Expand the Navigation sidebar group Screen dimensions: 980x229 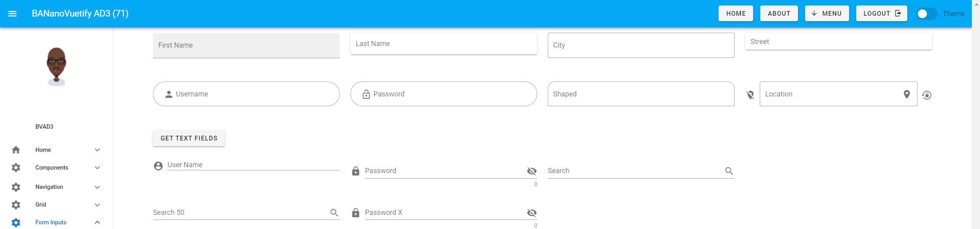pyautogui.click(x=97, y=187)
